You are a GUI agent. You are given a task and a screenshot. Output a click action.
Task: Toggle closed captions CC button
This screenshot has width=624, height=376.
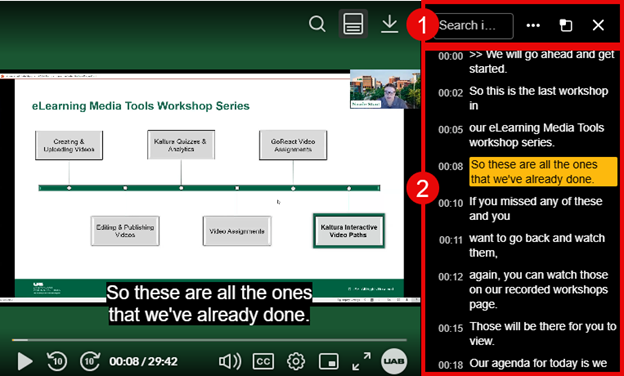tap(263, 361)
